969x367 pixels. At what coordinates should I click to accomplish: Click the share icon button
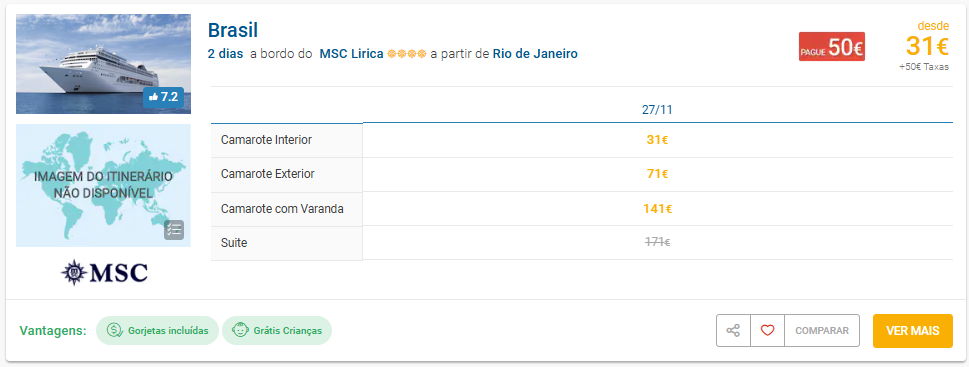coord(733,331)
